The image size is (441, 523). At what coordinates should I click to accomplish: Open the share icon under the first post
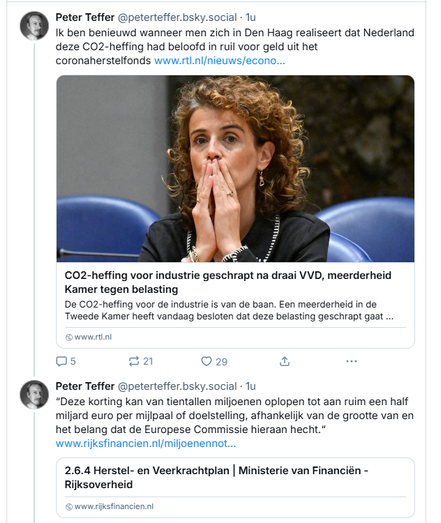point(284,361)
